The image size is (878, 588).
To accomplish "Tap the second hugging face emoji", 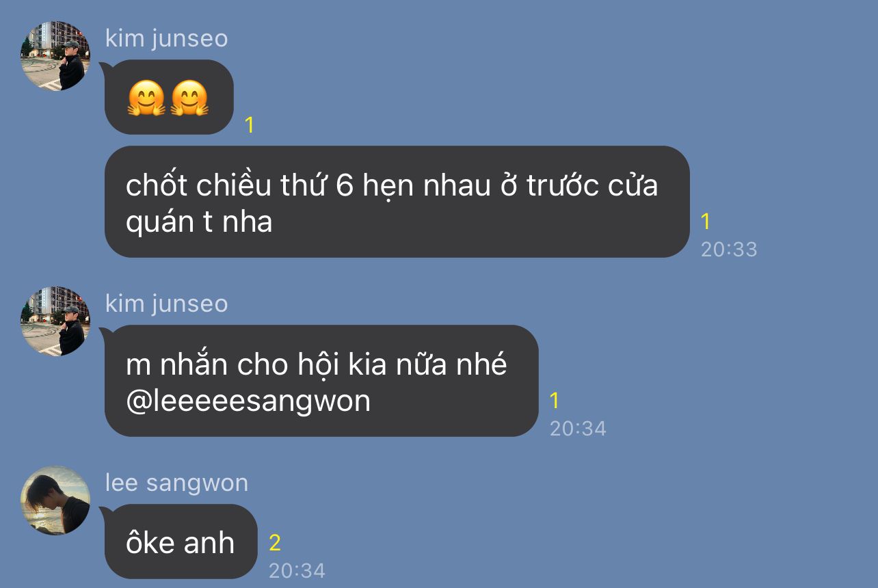I will [189, 98].
